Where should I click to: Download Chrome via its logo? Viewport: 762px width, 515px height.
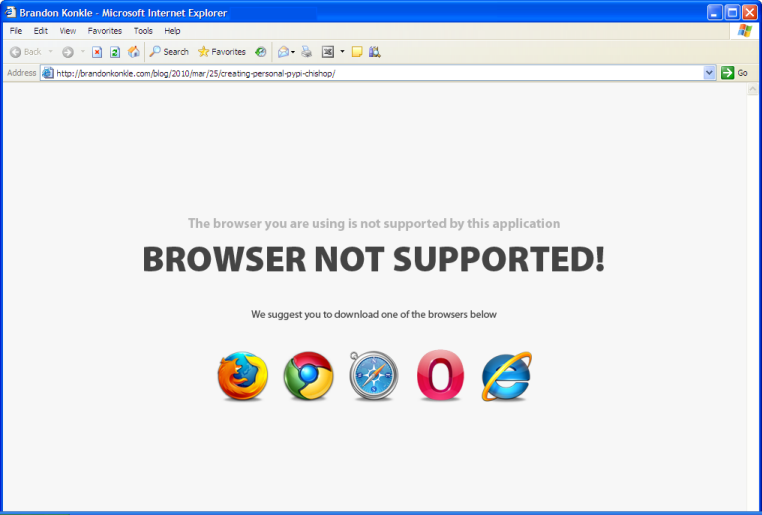309,376
